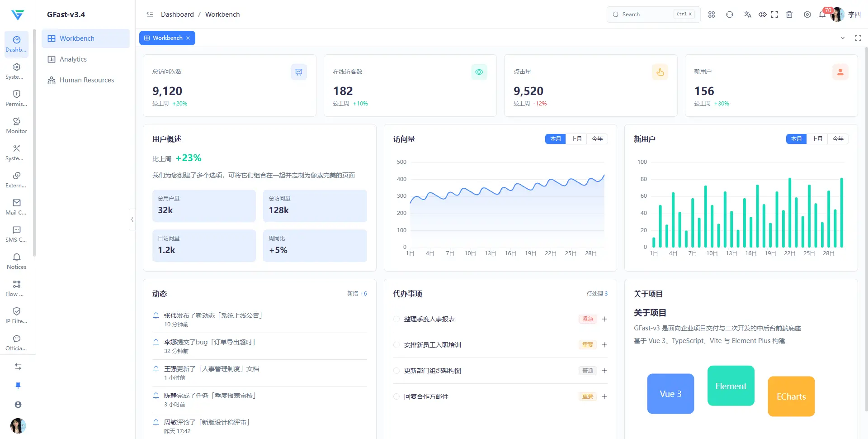The image size is (868, 439).
Task: Open the settings gear in the header
Action: pyautogui.click(x=807, y=14)
